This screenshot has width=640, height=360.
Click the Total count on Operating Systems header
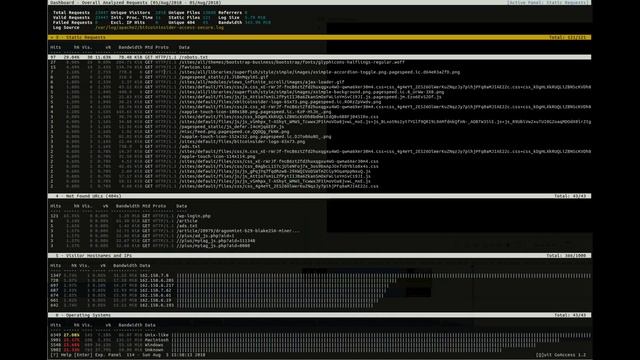[x=570, y=315]
